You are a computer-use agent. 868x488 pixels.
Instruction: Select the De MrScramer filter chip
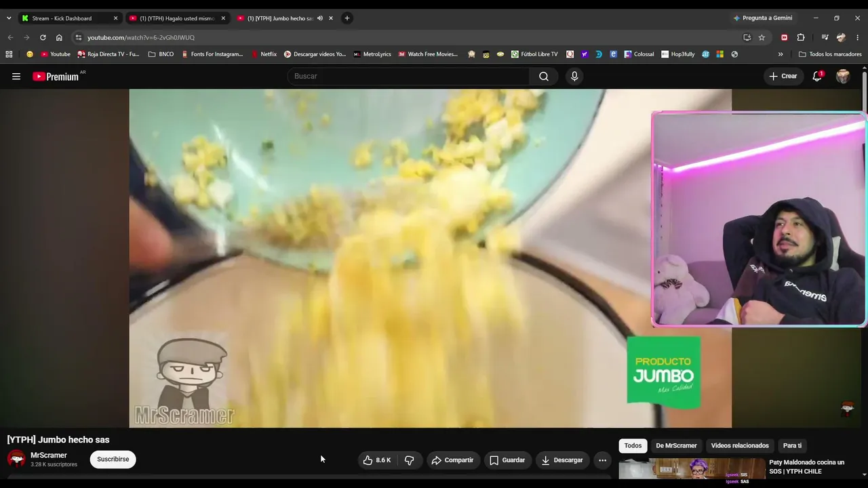[676, 446]
